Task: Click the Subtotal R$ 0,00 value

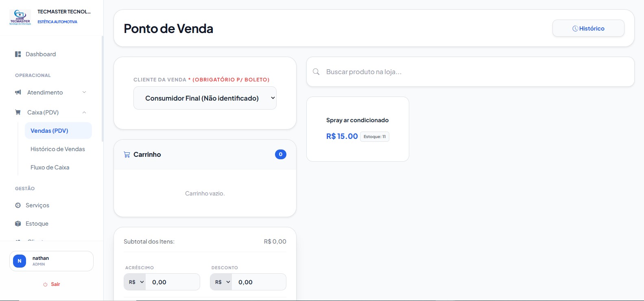Action: 275,242
